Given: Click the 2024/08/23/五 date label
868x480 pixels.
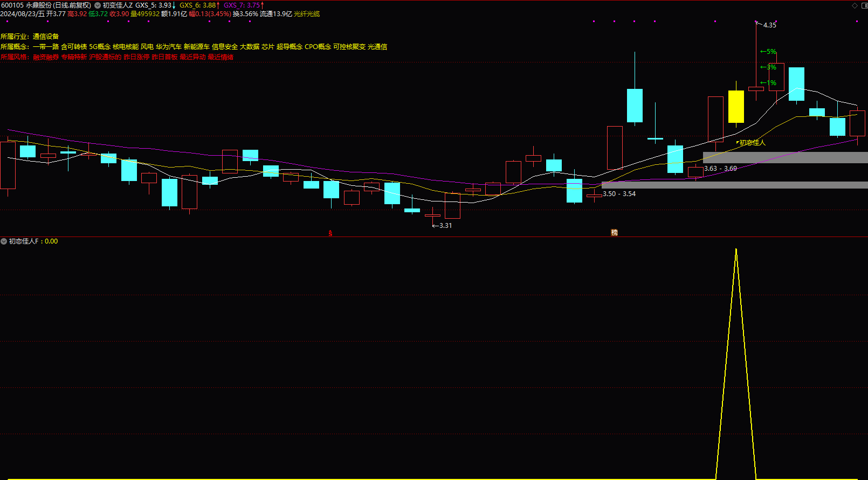Looking at the screenshot, I should 23,14.
